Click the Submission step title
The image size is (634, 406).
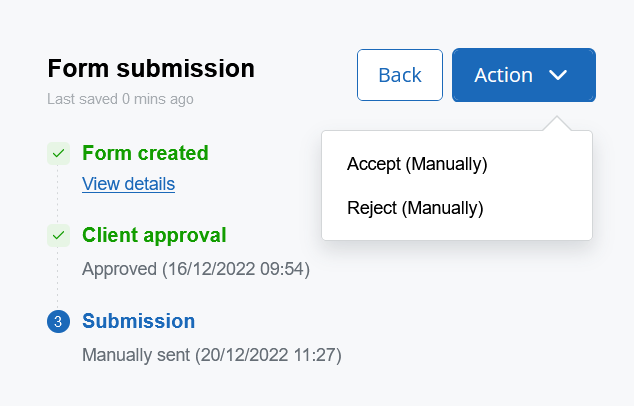coord(138,321)
